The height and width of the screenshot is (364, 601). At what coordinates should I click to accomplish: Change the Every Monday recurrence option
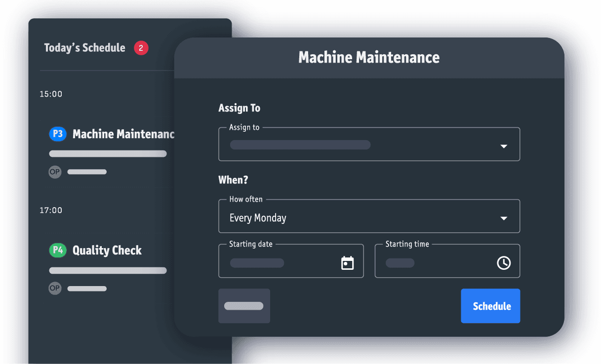pos(257,218)
